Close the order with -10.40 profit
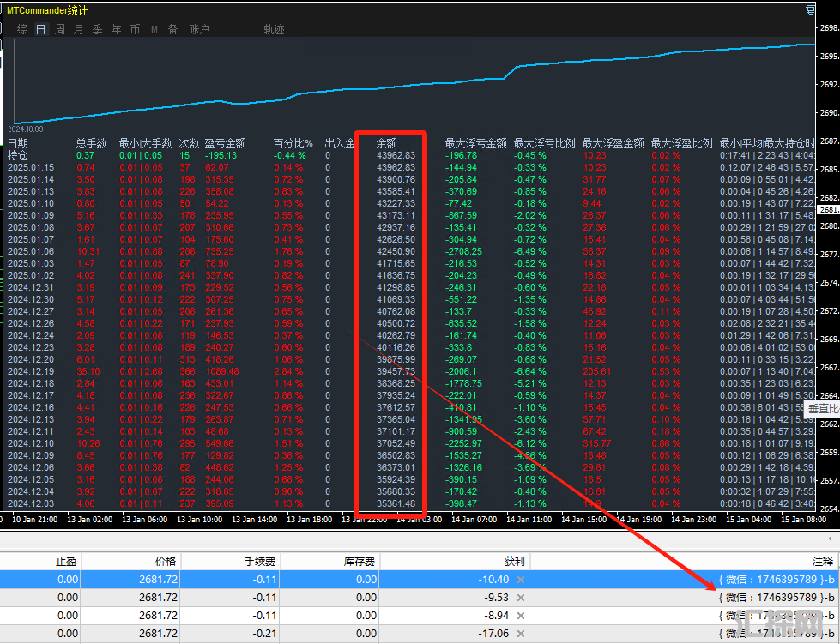Image resolution: width=840 pixels, height=644 pixels. click(x=521, y=579)
